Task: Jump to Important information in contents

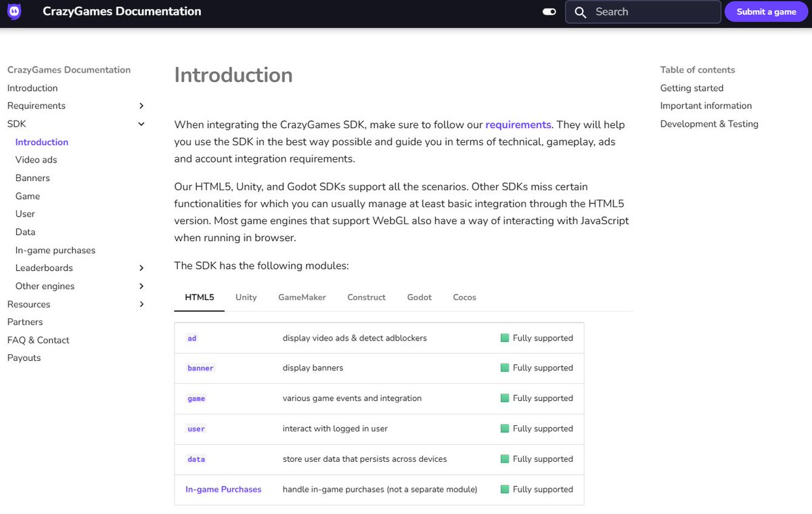Action: (706, 106)
